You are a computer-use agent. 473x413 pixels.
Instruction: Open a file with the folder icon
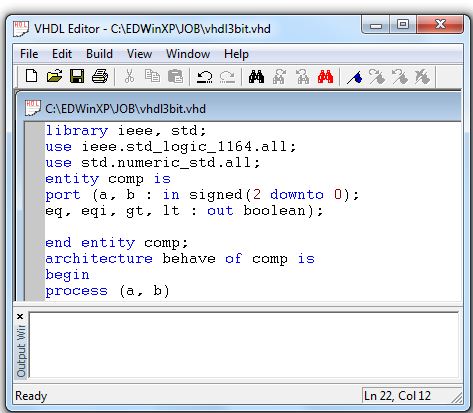coord(54,76)
